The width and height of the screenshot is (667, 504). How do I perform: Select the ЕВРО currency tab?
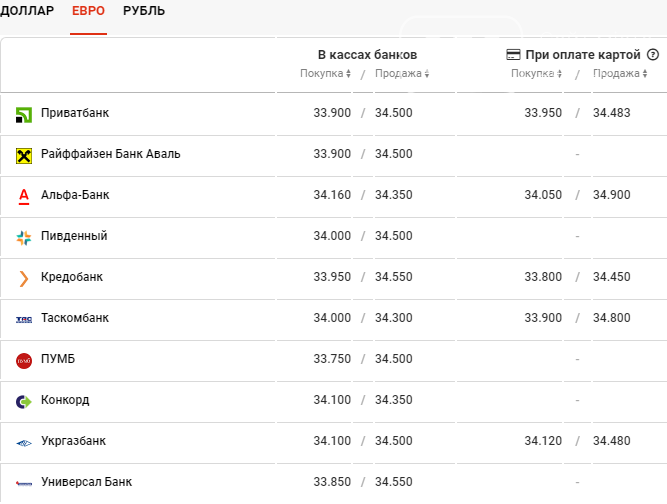pos(89,11)
